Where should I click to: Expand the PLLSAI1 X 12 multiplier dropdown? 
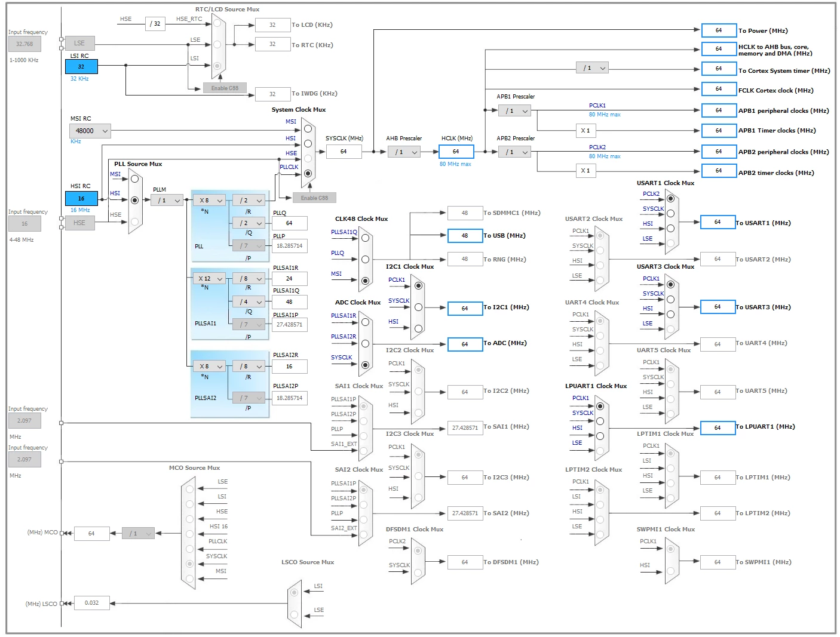pos(209,279)
